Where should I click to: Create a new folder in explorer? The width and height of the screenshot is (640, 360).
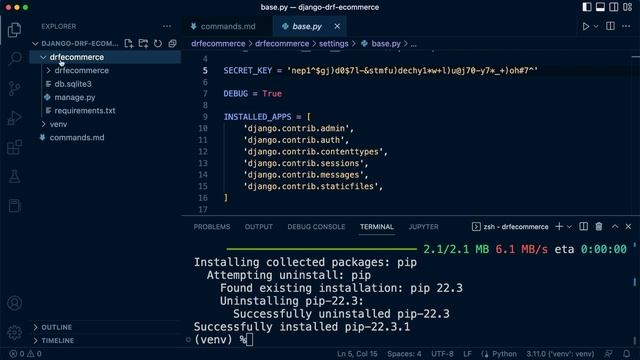[x=143, y=43]
